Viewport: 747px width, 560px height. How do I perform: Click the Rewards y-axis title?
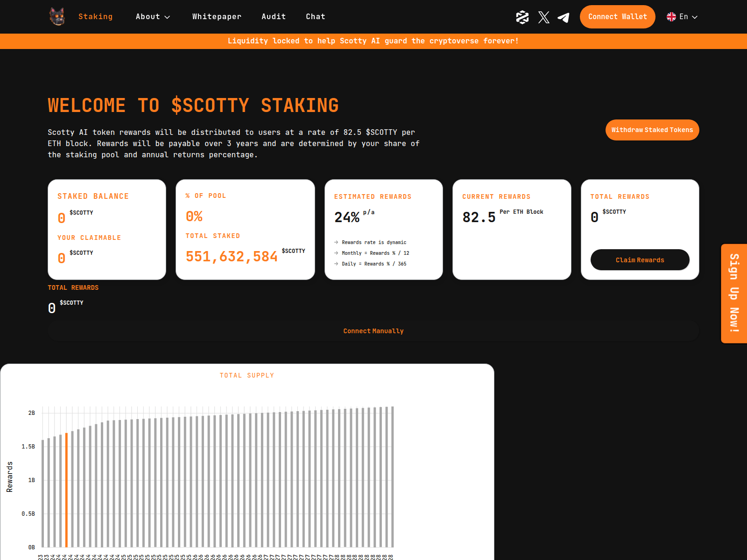[10, 477]
